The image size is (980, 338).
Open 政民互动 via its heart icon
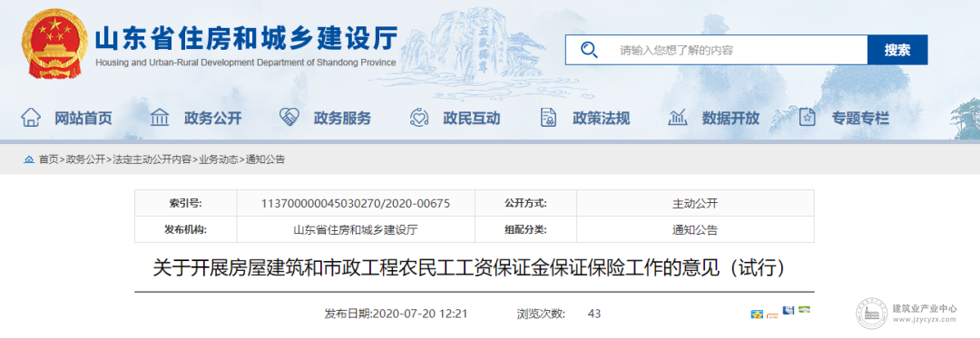[x=418, y=117]
